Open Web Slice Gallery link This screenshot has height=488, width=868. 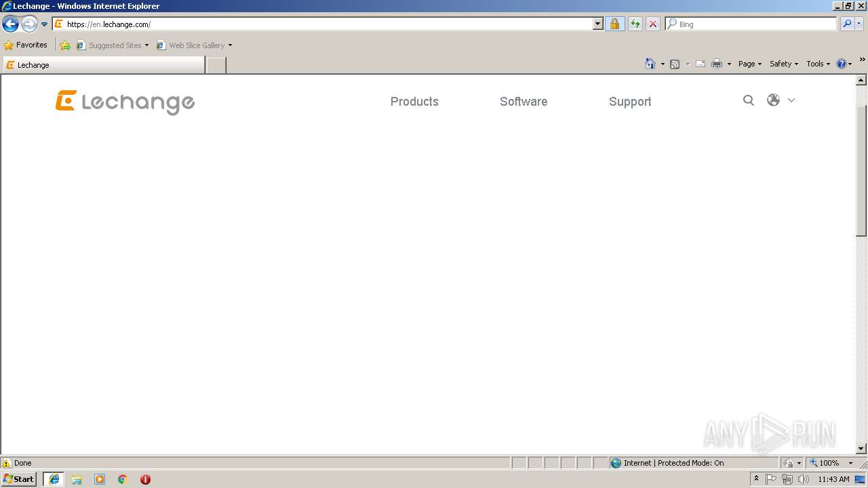[194, 45]
